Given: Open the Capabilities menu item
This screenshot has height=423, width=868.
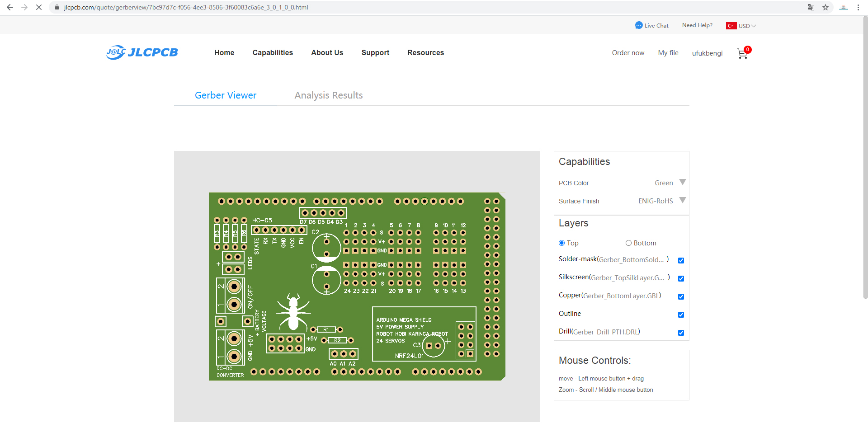Looking at the screenshot, I should [x=273, y=52].
